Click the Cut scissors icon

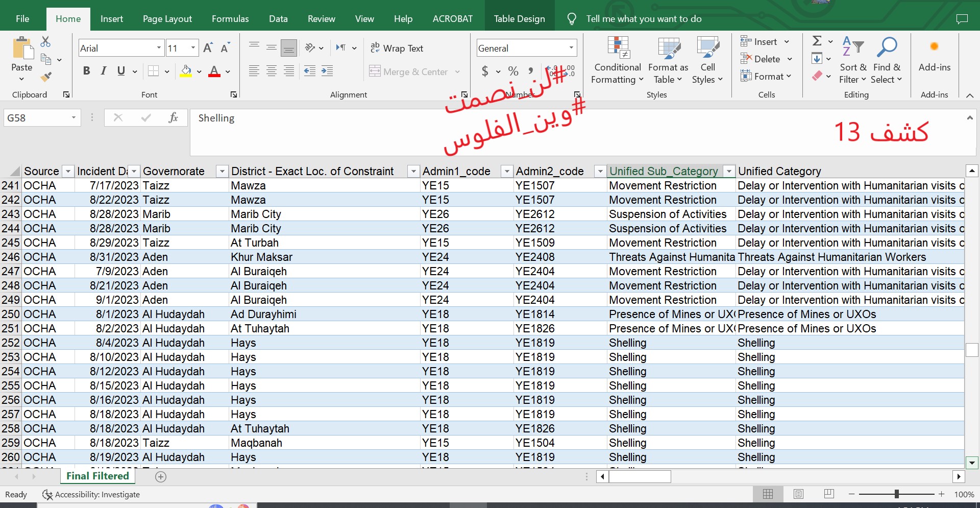(46, 42)
